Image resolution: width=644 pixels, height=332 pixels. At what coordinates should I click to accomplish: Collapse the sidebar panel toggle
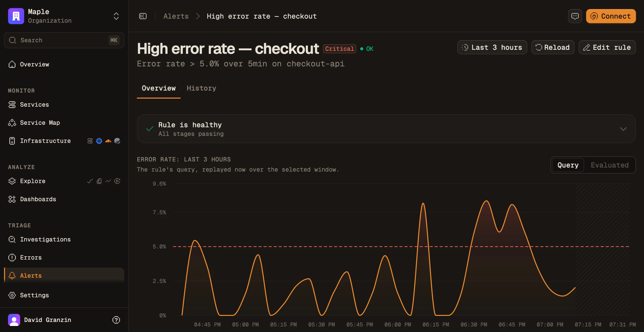coord(143,16)
